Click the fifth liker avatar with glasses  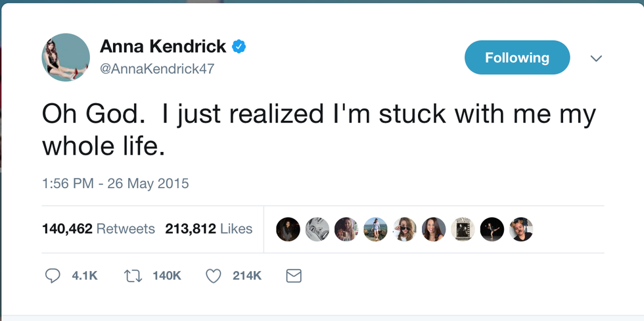(x=405, y=229)
